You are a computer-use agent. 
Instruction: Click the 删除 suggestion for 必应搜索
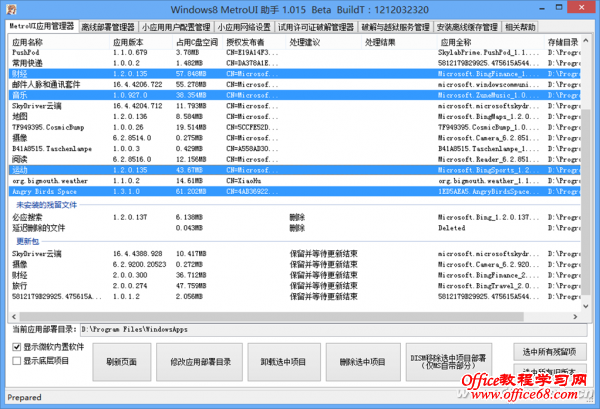297,217
